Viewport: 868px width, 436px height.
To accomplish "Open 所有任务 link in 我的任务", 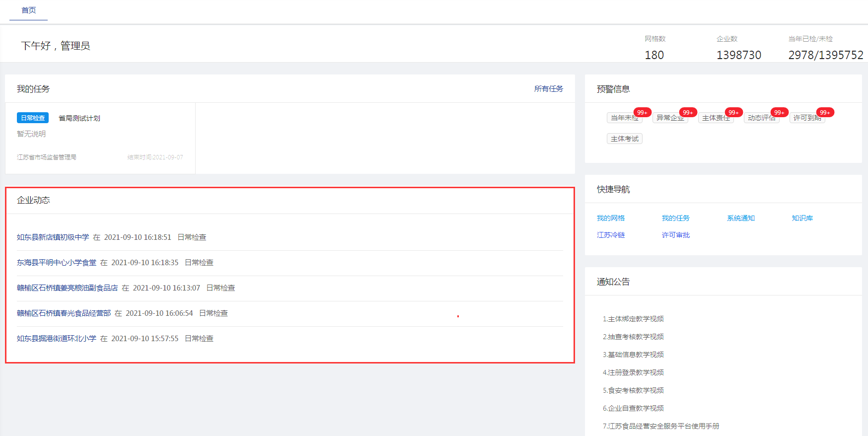I will coord(548,89).
